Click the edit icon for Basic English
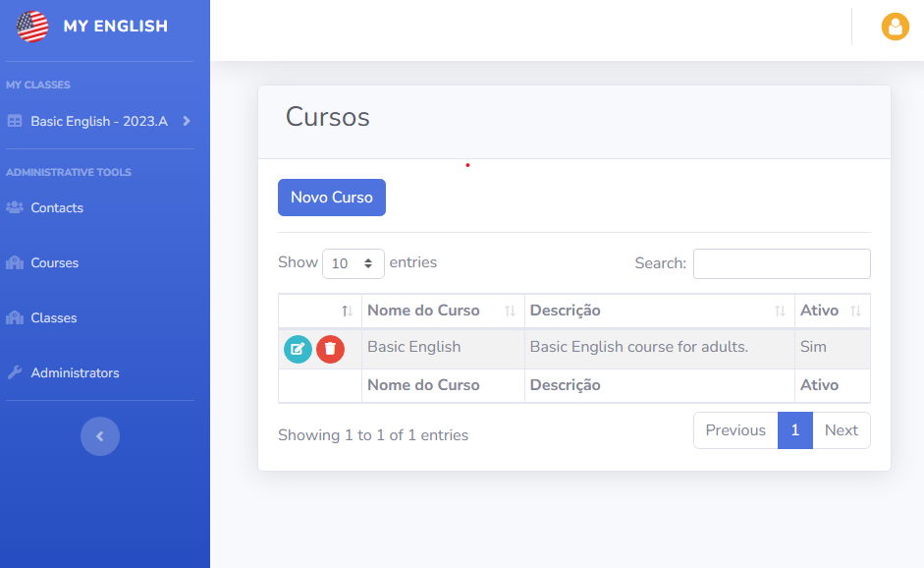The image size is (924, 568). pos(298,349)
